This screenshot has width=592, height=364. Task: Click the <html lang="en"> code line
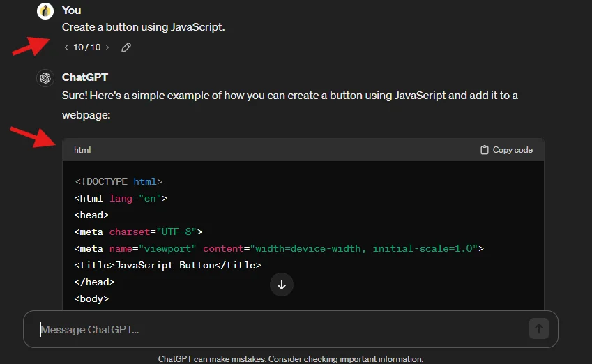coord(121,198)
